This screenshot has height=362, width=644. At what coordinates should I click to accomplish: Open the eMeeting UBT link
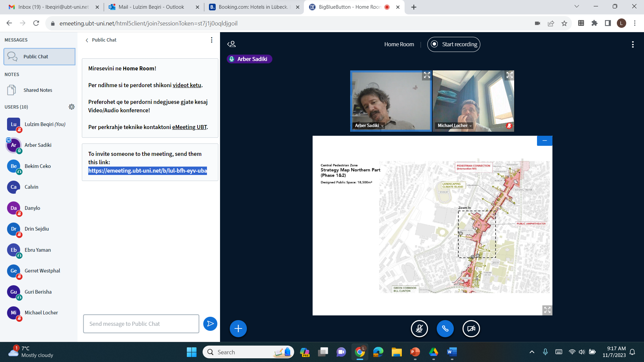(x=189, y=127)
